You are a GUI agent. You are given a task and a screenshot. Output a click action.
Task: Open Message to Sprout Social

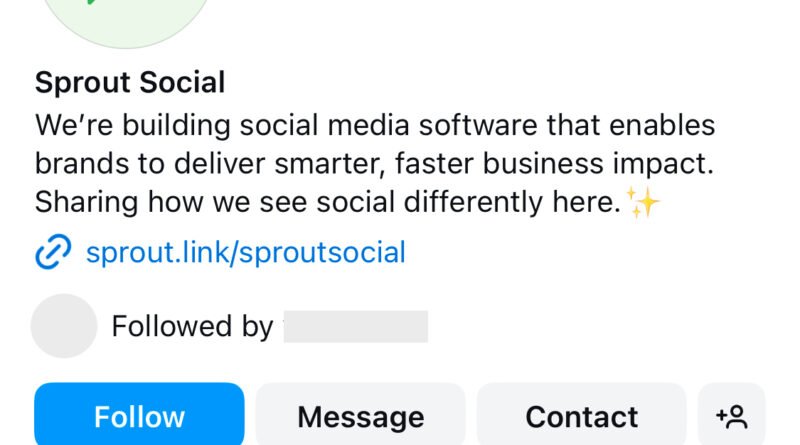[360, 414]
